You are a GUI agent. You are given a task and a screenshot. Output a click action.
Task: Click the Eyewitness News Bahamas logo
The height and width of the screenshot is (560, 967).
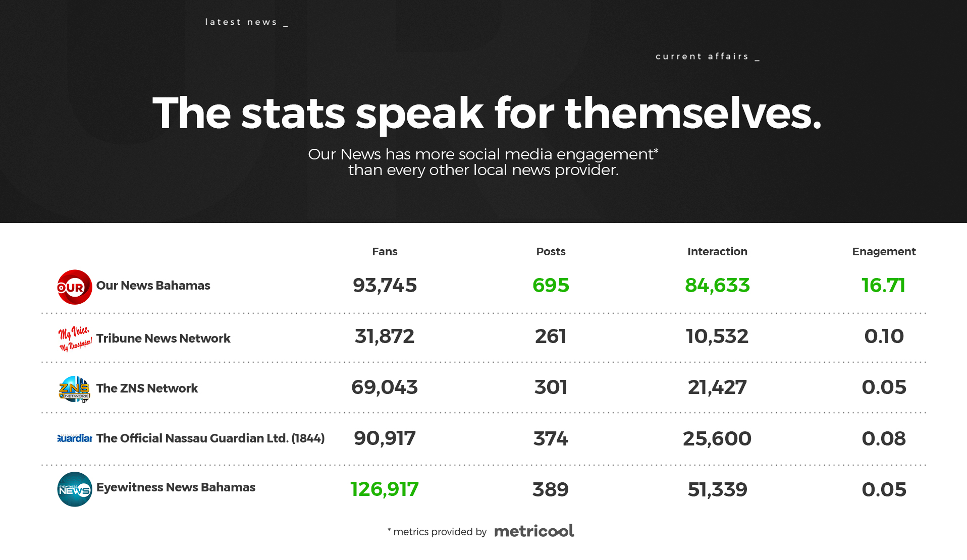74,489
